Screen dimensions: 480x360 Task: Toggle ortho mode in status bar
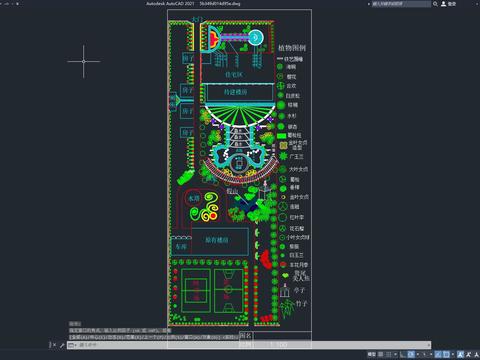click(403, 354)
